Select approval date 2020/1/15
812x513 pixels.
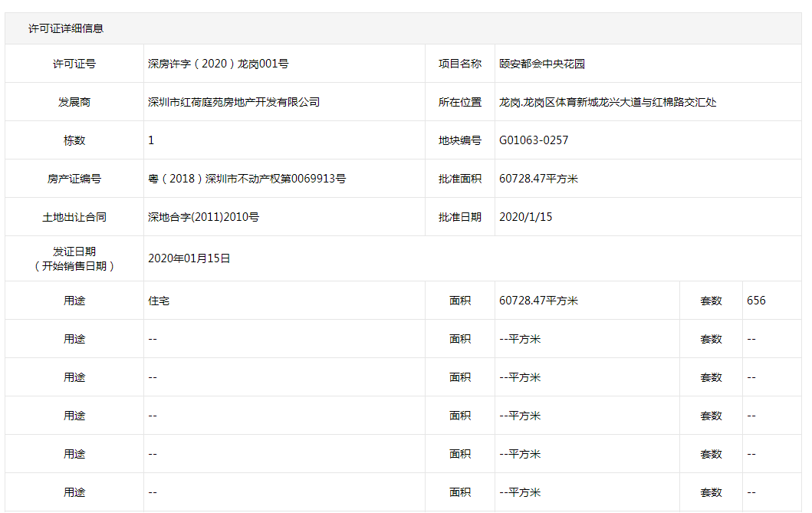[x=526, y=217]
